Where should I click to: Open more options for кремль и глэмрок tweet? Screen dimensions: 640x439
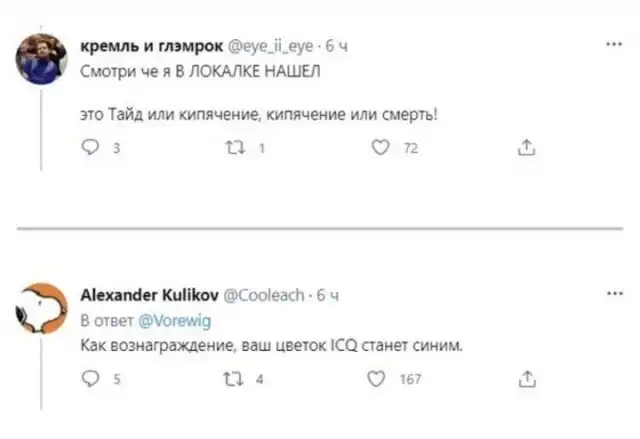[613, 44]
